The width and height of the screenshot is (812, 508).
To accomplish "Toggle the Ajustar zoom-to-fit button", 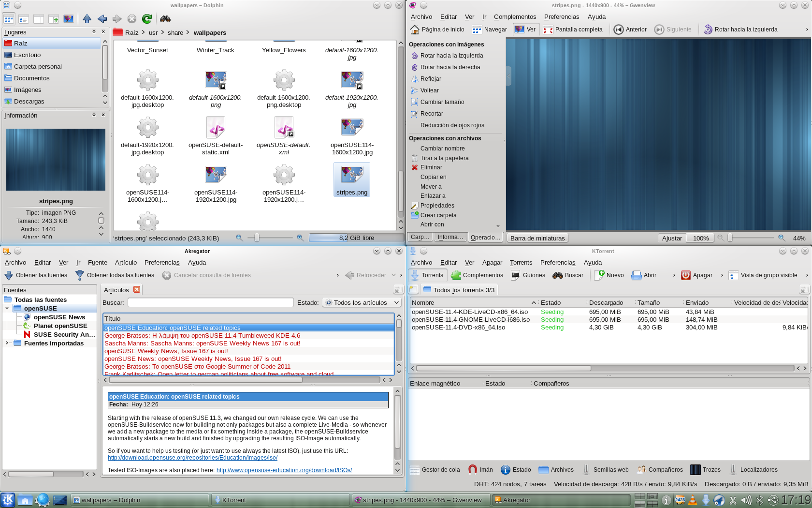I will coord(671,238).
